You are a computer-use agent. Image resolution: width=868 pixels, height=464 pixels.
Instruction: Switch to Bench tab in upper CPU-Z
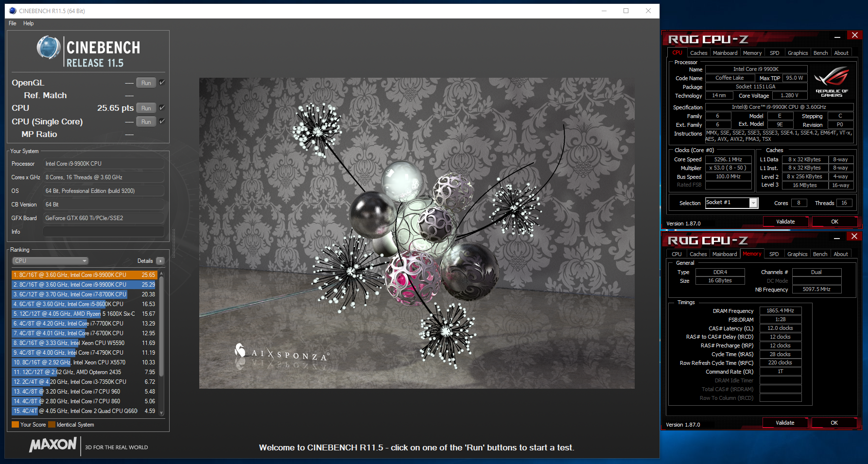pyautogui.click(x=820, y=53)
